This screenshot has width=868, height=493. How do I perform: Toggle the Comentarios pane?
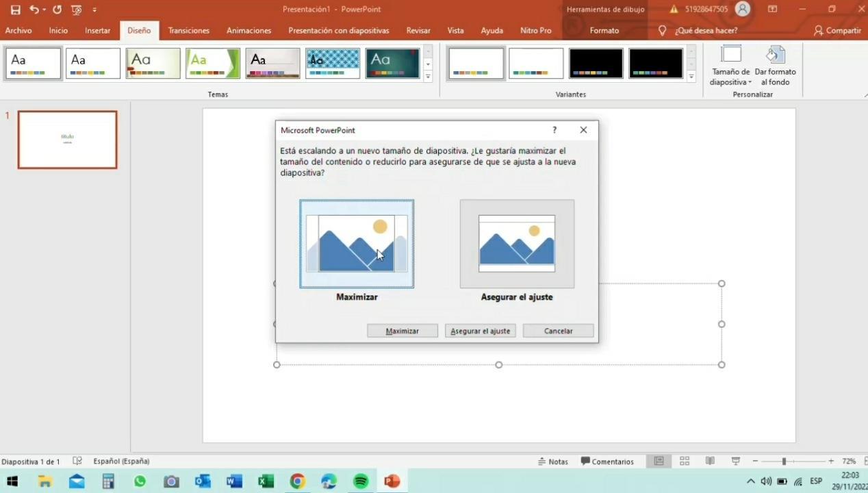click(x=607, y=462)
